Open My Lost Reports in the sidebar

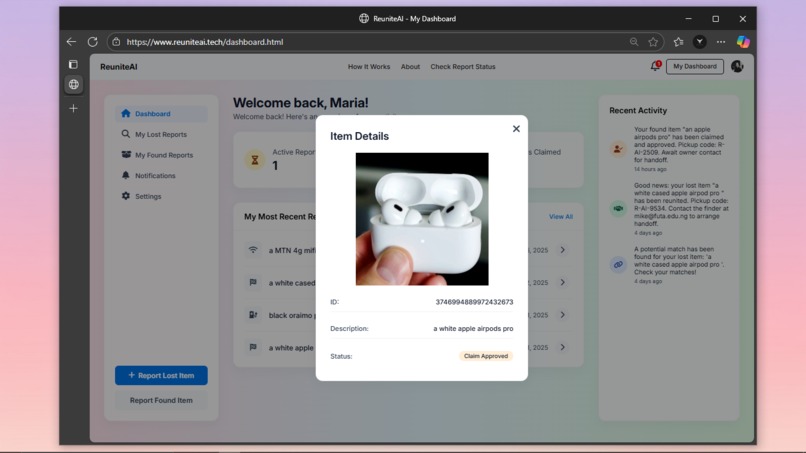coord(161,134)
